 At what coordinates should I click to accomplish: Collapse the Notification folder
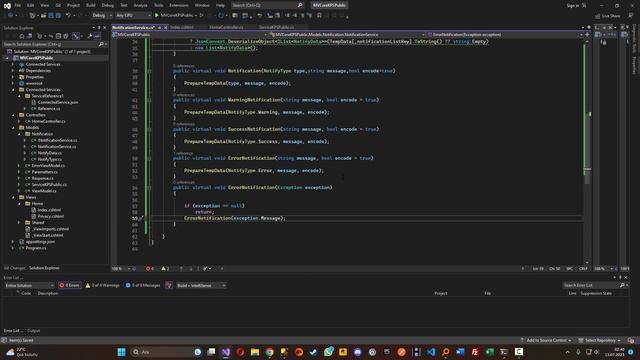[x=19, y=134]
